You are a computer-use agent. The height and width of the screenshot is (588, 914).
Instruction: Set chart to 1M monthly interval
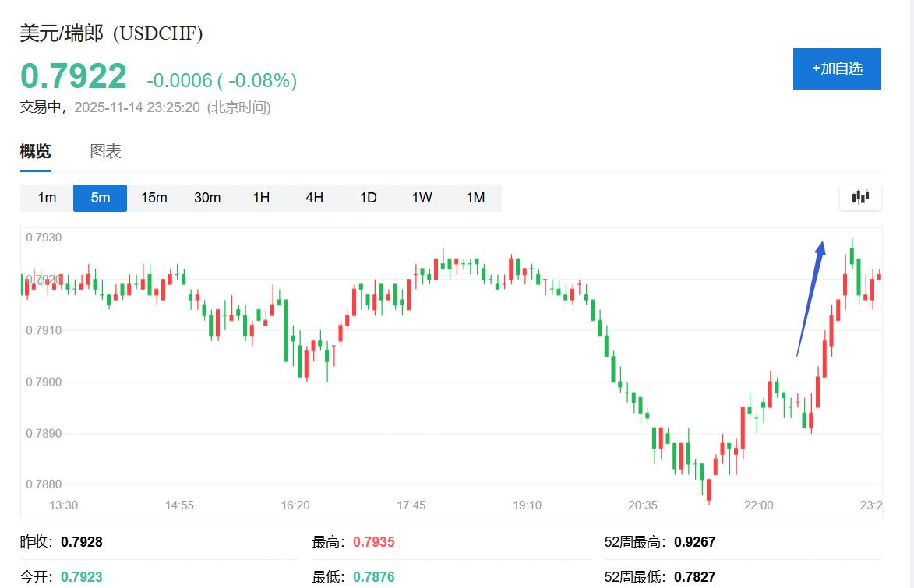(475, 198)
